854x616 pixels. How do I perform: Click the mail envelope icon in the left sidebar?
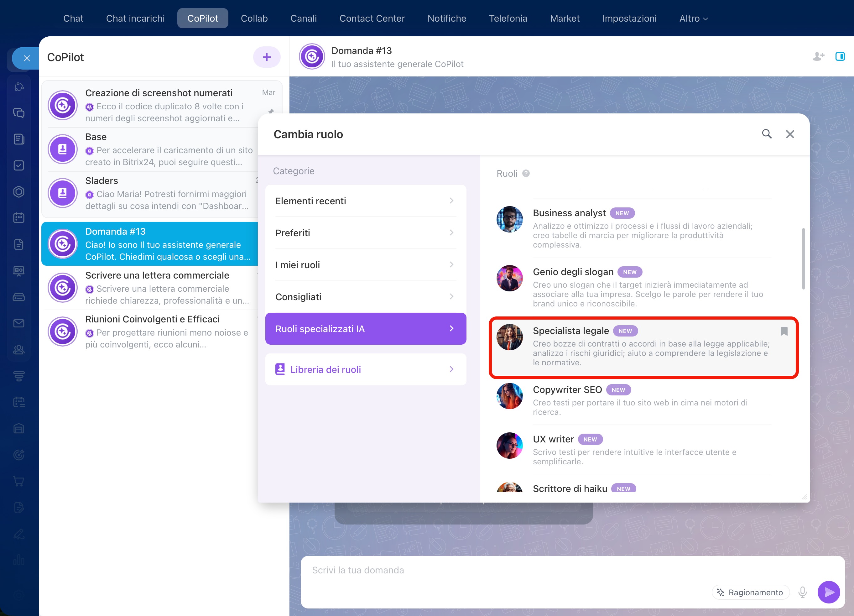[19, 323]
